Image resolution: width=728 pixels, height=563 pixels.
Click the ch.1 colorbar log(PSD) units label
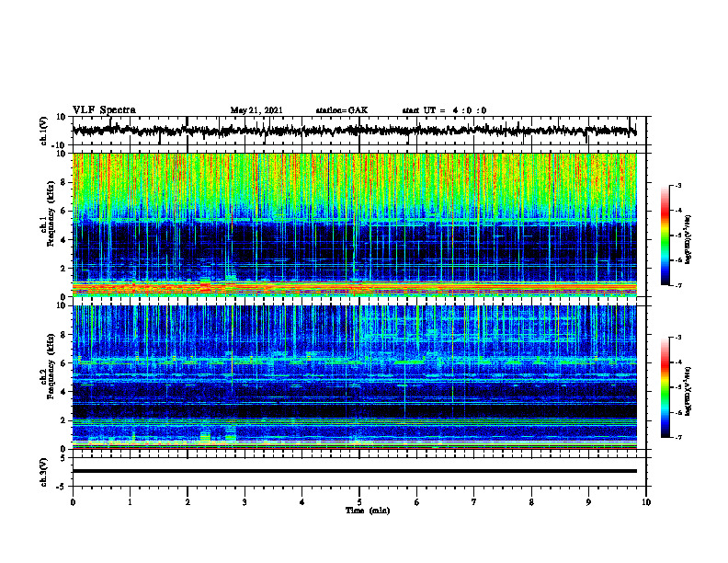pyautogui.click(x=688, y=240)
